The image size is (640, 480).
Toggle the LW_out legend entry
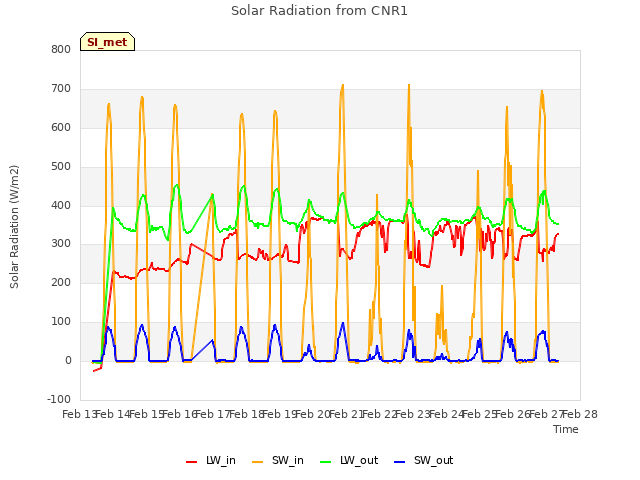coord(349,461)
